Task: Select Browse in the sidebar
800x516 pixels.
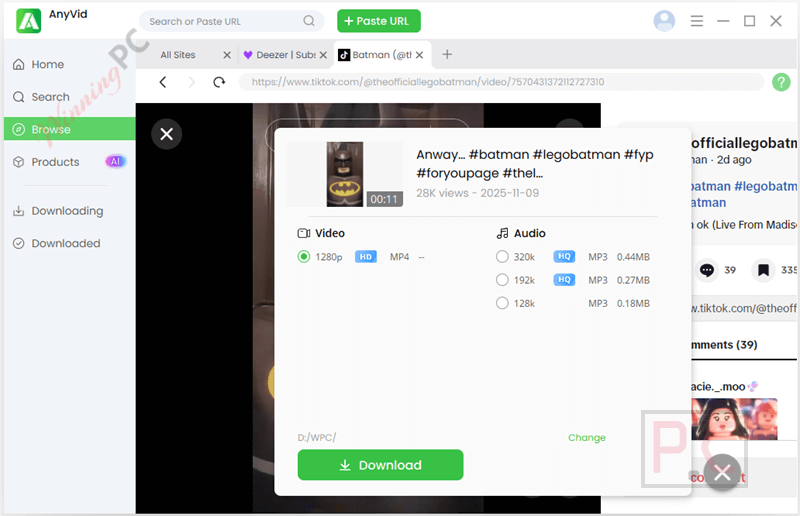Action: pos(69,129)
